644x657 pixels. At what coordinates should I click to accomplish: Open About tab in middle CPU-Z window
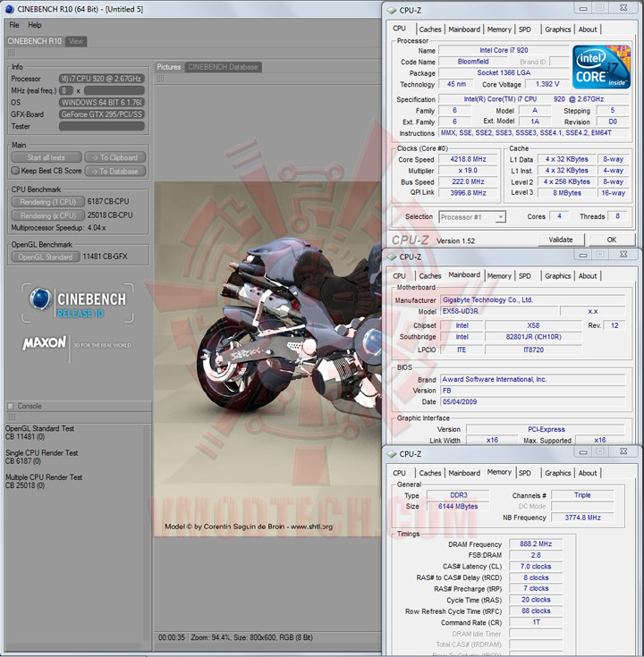pos(588,275)
